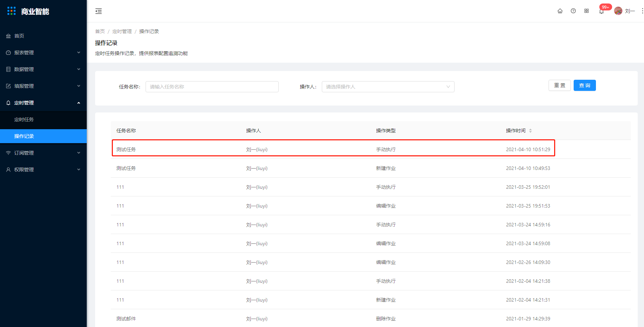Select 测试任务 in the 新建作业 10:49:53 row
Viewport: 644px width, 327px height.
point(126,168)
